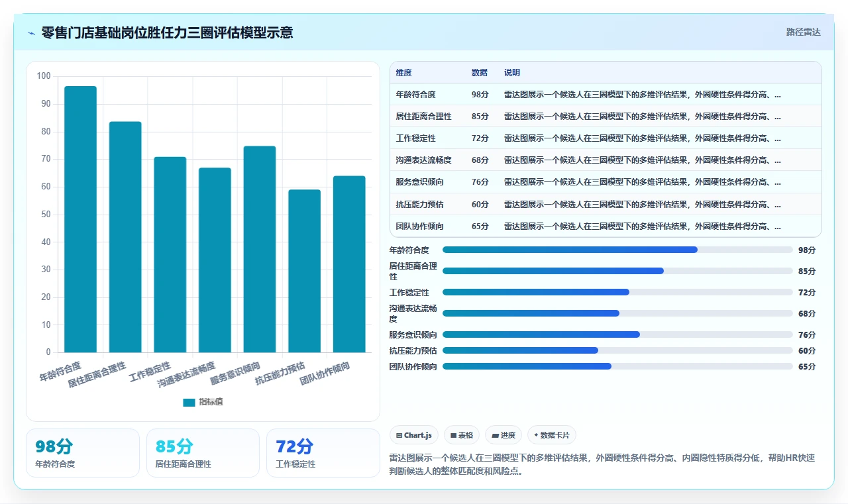The image size is (848, 504).
Task: Click the 沟通表达流畅度 bar in chart
Action: point(215,260)
